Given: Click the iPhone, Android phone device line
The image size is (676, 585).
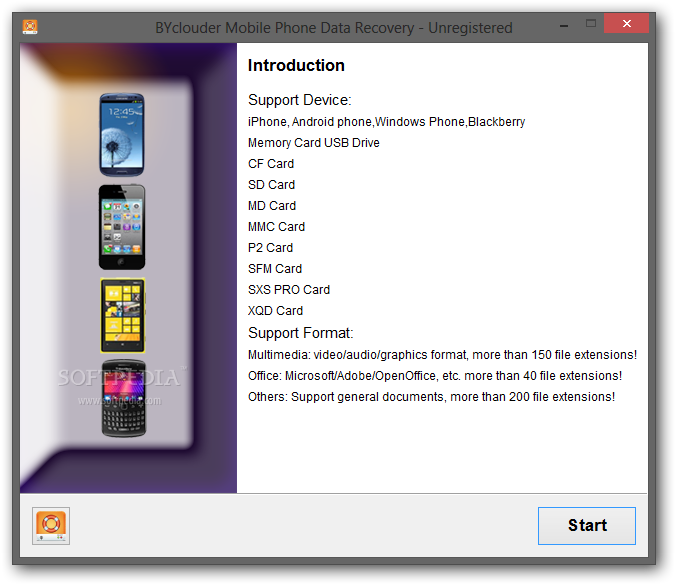Looking at the screenshot, I should (387, 122).
